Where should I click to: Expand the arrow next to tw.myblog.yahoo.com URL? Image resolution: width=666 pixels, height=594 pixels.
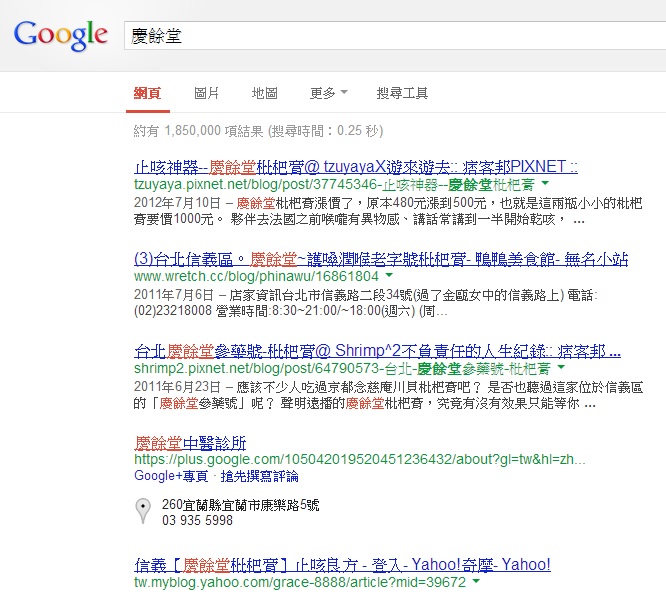click(476, 581)
